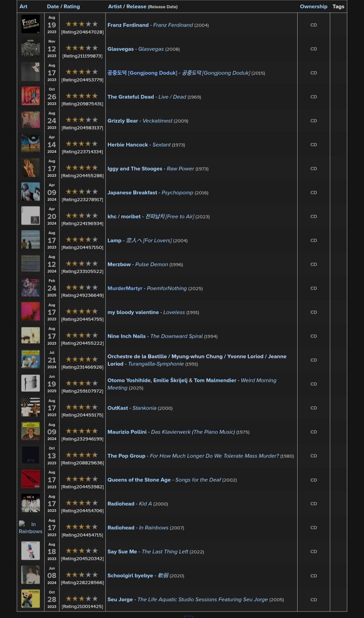This screenshot has width=364, height=618.
Task: Open Grizzly Bear artist link
Action: (123, 121)
